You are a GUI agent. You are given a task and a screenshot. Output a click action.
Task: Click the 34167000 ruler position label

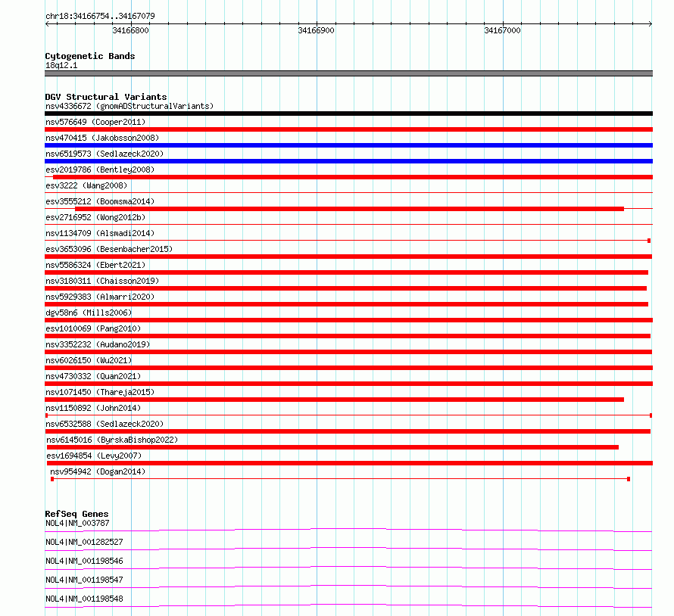tap(502, 30)
